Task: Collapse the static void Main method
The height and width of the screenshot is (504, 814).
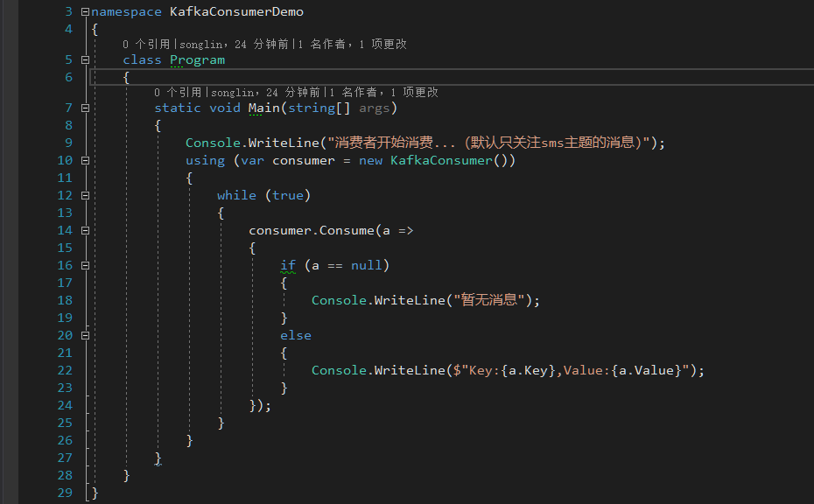Action: 85,108
